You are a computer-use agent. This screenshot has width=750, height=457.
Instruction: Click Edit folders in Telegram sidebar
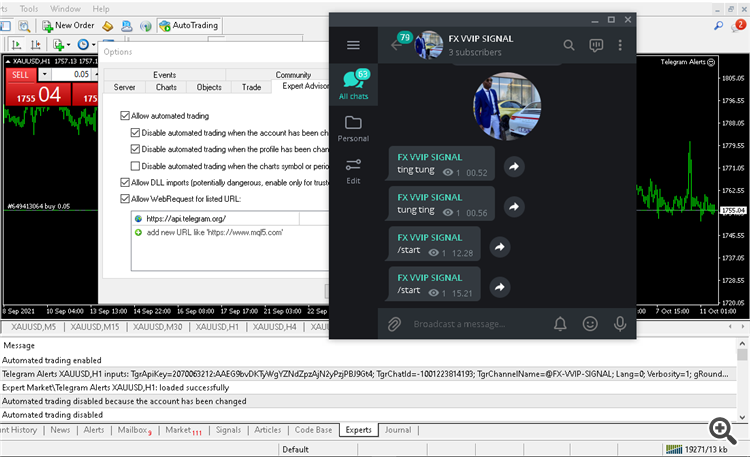coord(353,171)
